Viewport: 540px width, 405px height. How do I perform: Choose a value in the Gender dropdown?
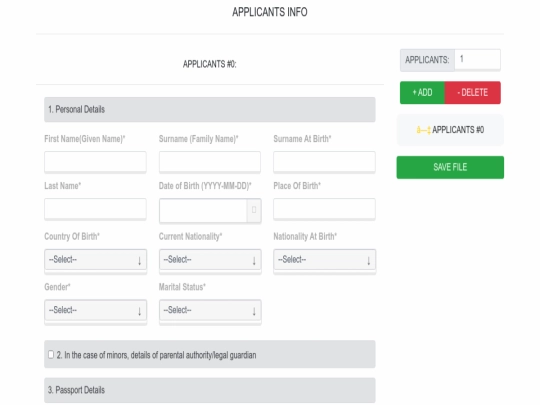click(95, 310)
